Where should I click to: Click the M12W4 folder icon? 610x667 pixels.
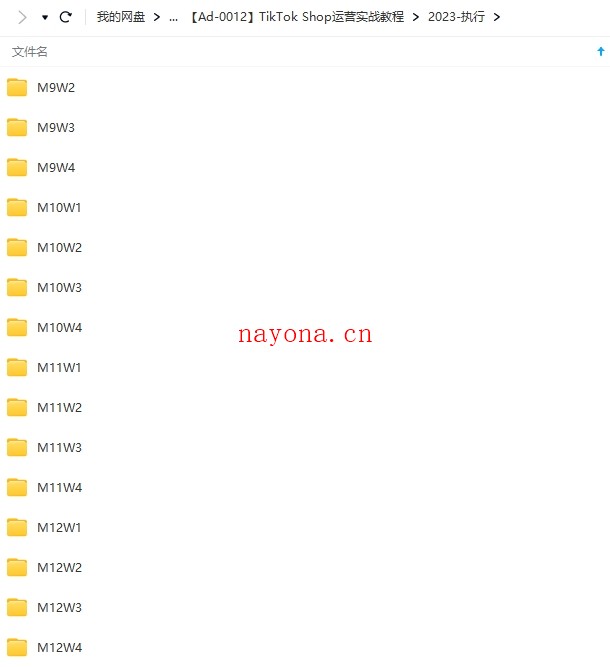[17, 647]
